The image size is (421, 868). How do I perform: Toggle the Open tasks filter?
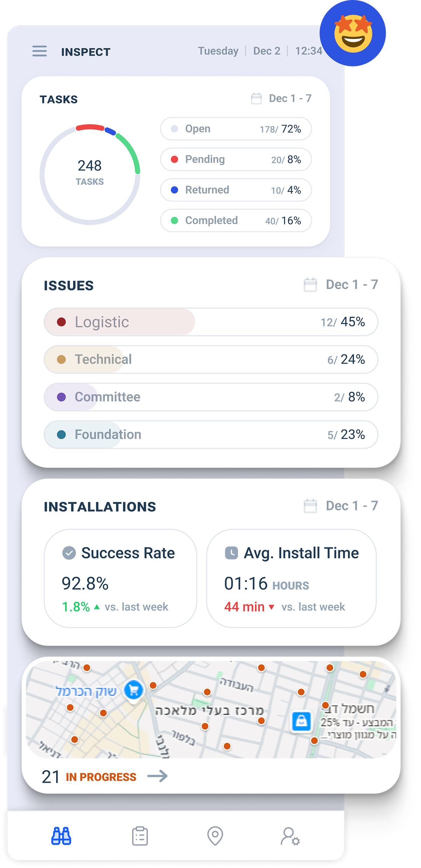pyautogui.click(x=236, y=129)
